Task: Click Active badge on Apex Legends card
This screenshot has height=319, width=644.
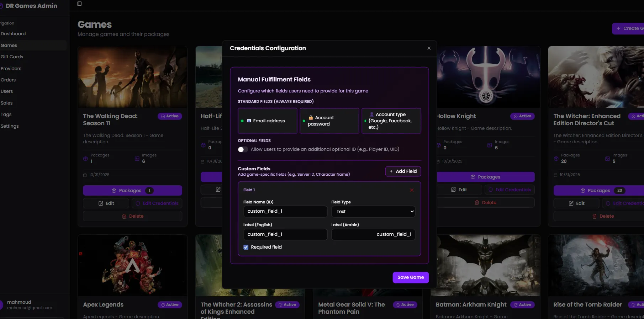Action: point(170,305)
